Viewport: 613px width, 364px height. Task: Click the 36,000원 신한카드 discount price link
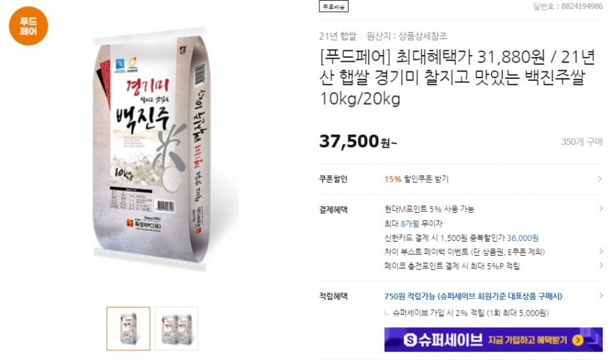[x=522, y=238]
